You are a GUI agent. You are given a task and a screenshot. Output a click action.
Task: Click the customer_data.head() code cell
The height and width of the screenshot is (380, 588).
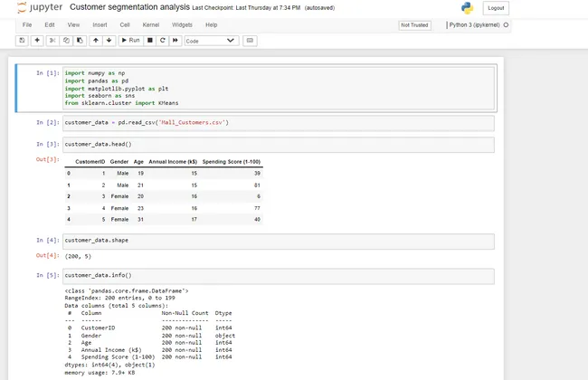click(279, 145)
